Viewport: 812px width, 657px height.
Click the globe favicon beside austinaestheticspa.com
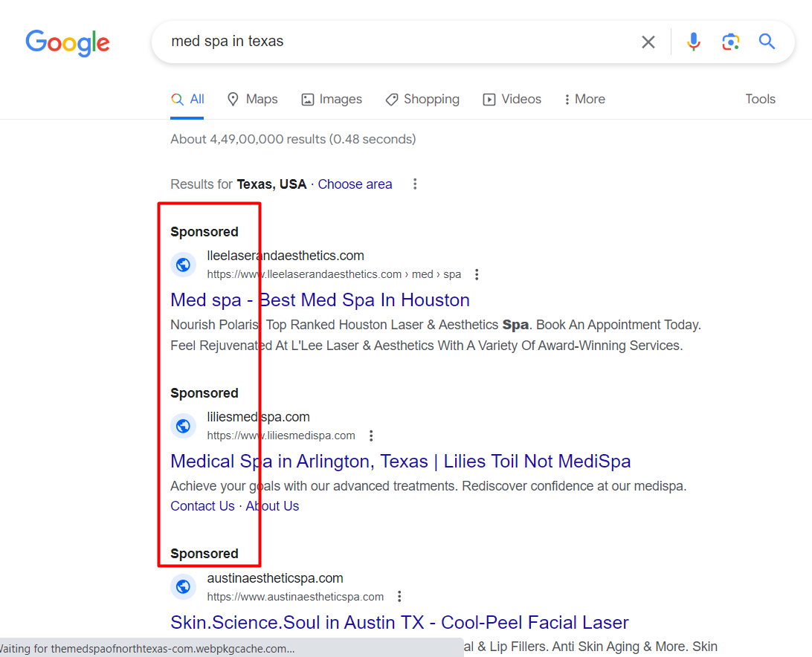pyautogui.click(x=183, y=586)
